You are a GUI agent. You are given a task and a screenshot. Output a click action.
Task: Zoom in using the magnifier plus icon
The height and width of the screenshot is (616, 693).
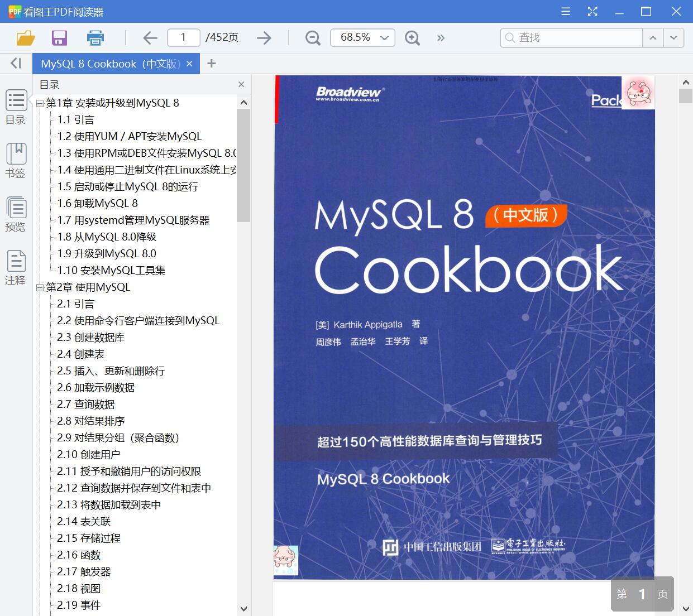pos(412,37)
